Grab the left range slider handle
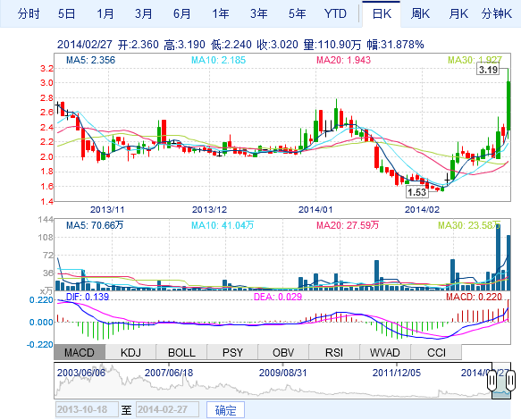 pos(492,380)
